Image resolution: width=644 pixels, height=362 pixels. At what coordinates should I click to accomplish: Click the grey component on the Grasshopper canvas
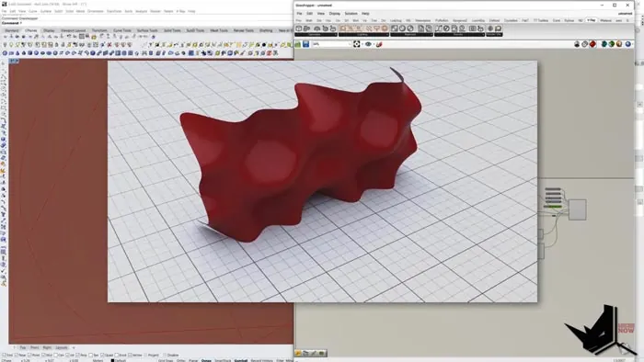point(577,209)
